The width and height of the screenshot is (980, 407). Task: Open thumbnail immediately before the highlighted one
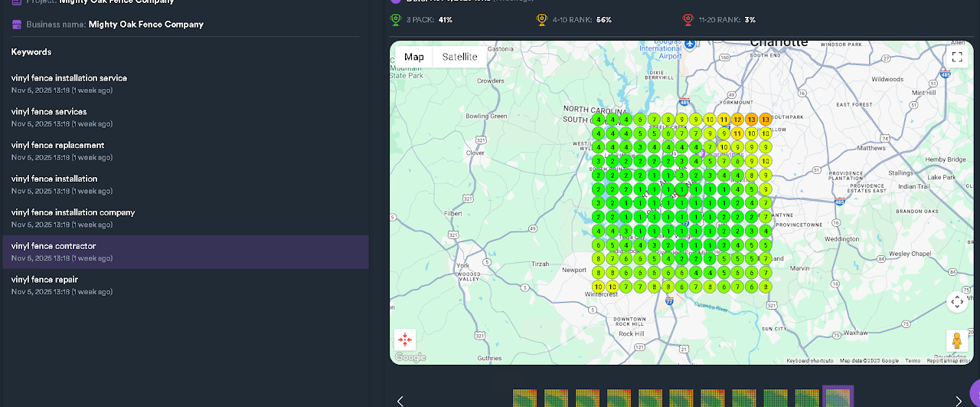pyautogui.click(x=806, y=398)
